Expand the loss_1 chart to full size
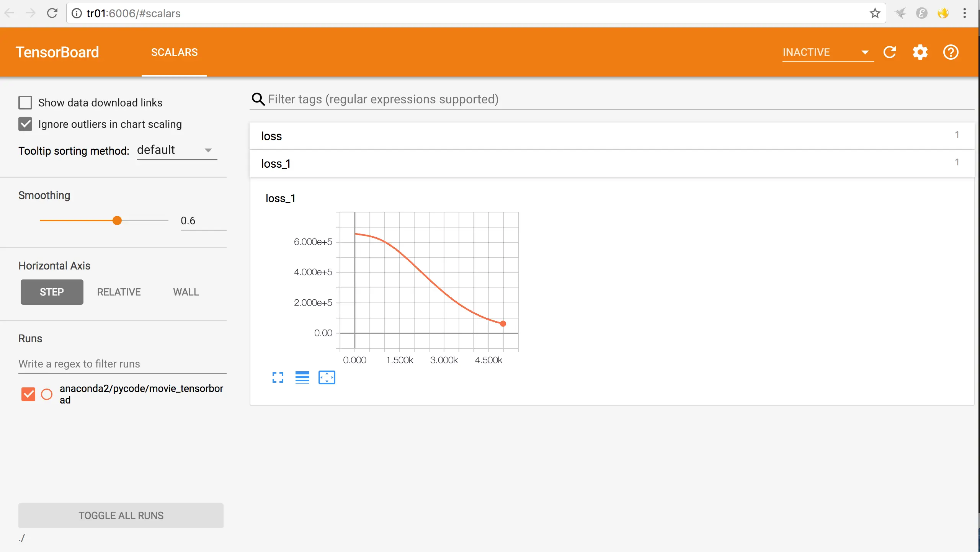 click(278, 377)
